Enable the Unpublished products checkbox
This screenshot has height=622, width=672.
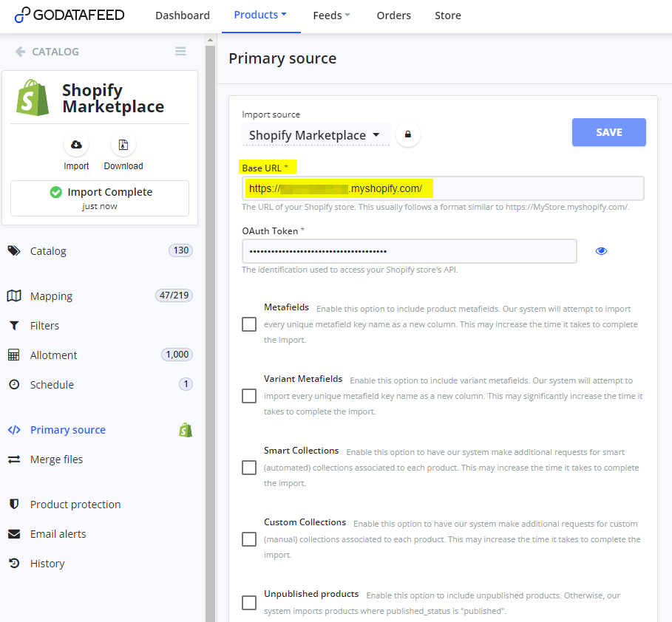pos(249,602)
